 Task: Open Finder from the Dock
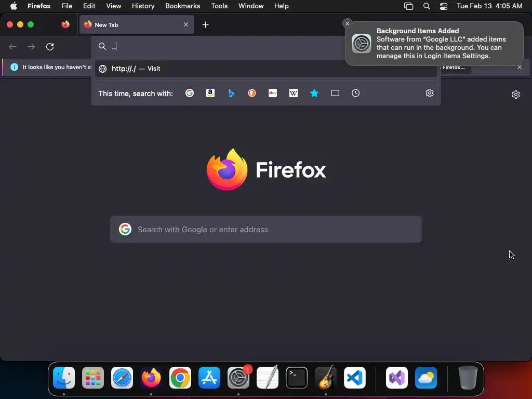[x=64, y=378]
